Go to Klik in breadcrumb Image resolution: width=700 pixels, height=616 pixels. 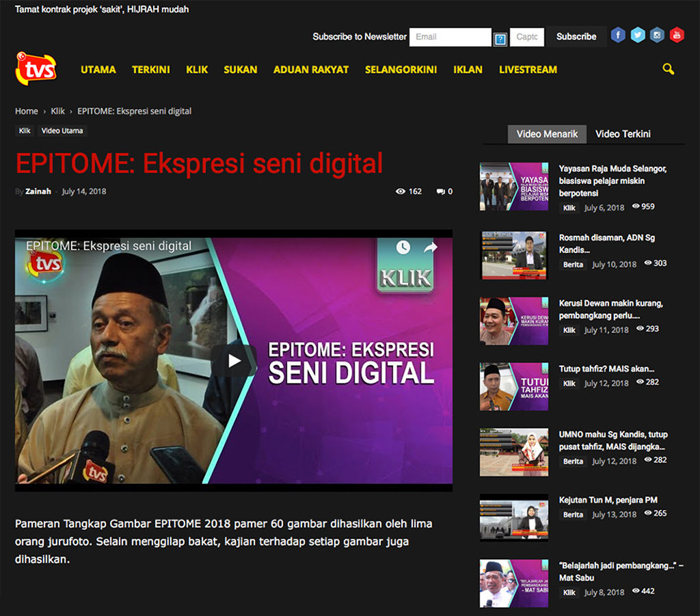click(x=57, y=111)
